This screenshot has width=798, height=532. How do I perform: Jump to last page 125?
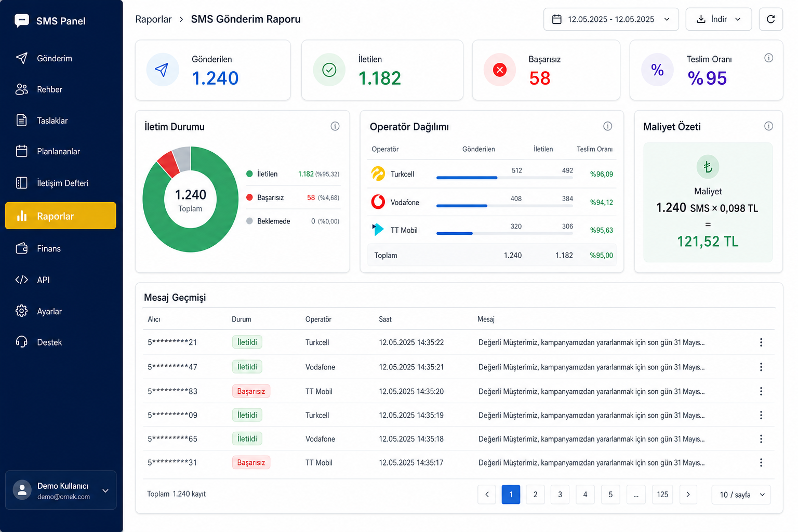click(662, 495)
